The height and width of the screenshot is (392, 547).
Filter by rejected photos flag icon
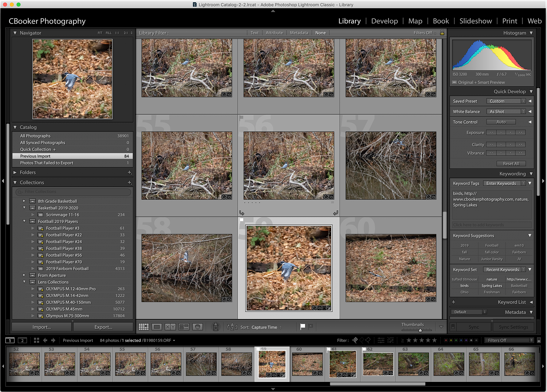(x=368, y=340)
